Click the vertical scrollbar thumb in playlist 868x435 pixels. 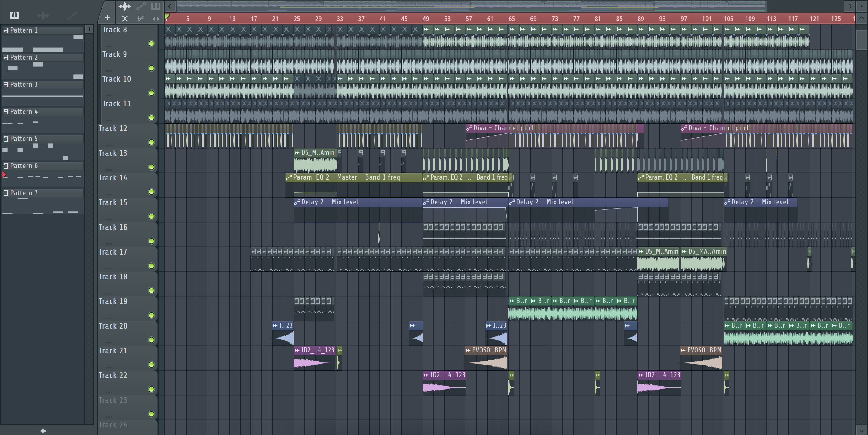pos(862,40)
